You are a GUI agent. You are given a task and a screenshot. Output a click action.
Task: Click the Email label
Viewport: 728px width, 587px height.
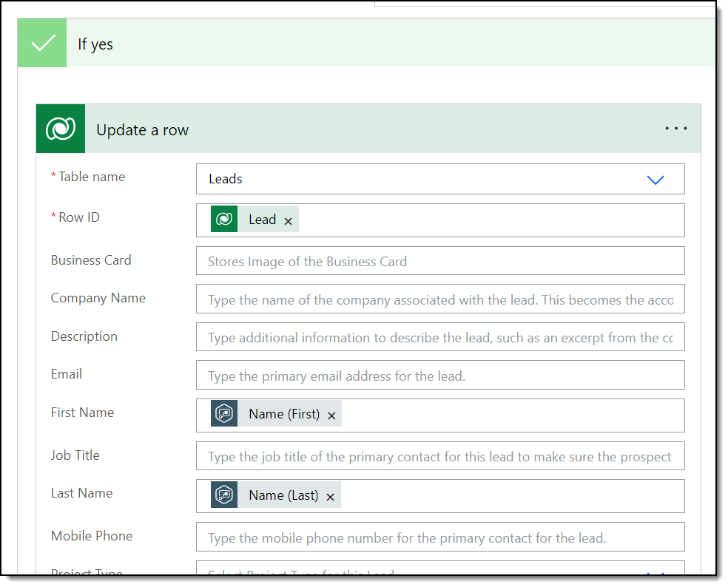click(67, 374)
